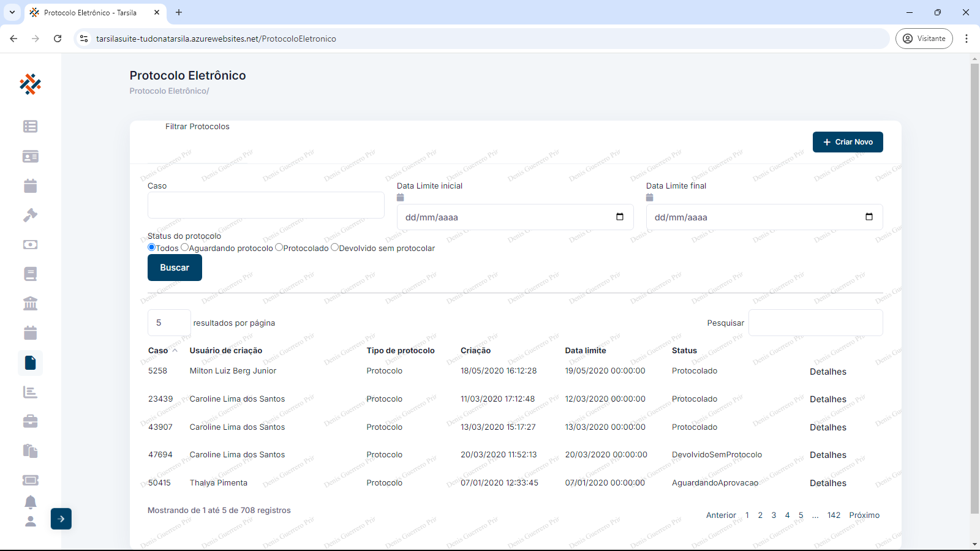The width and height of the screenshot is (980, 551).
Task: Expand the sidebar with arrow button
Action: pos(61,519)
